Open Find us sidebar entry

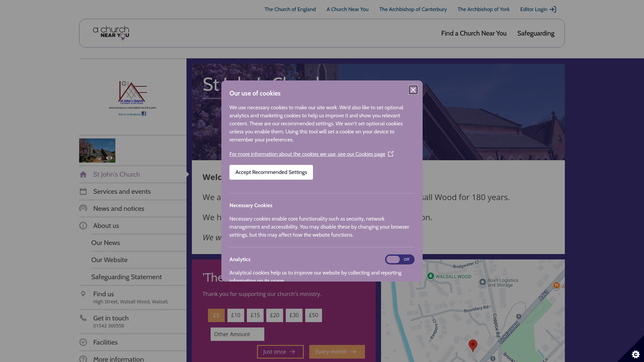[133, 297]
